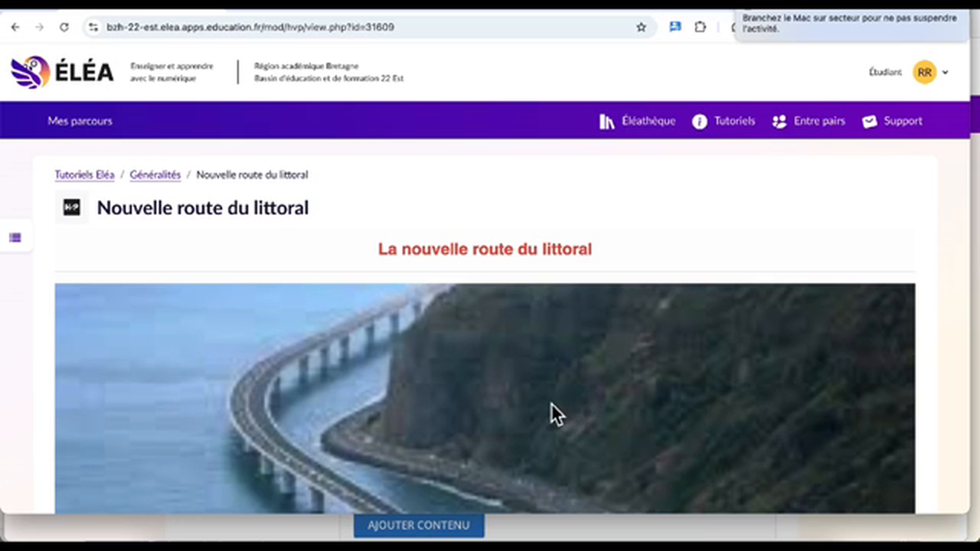The height and width of the screenshot is (551, 980).
Task: Open the side drawer list icon
Action: [x=15, y=238]
